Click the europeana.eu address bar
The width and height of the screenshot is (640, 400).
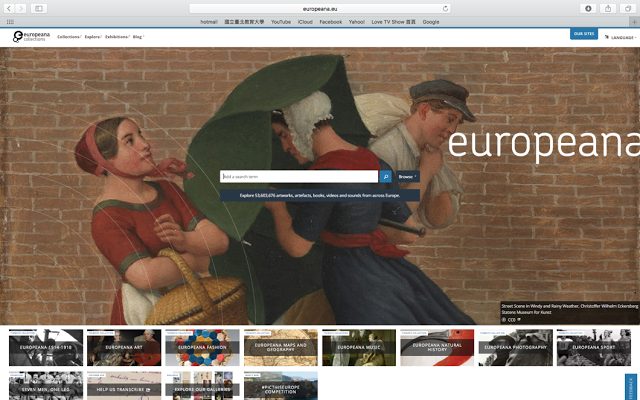[320, 9]
